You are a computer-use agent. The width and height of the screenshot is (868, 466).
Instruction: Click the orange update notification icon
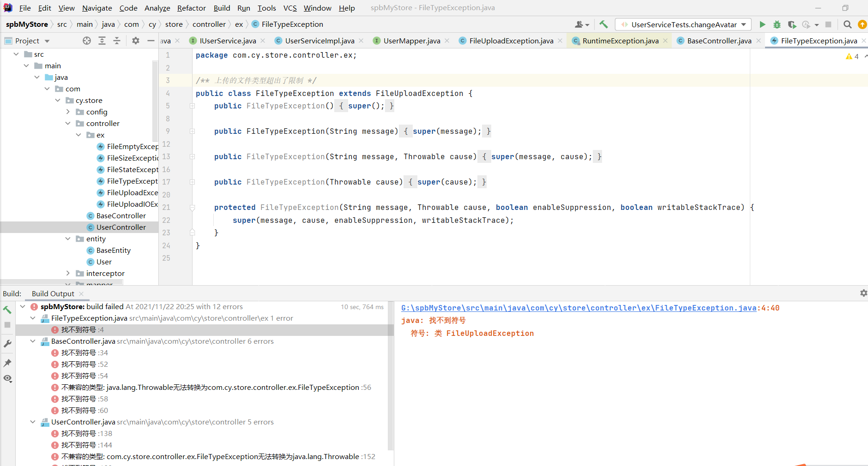pos(862,24)
